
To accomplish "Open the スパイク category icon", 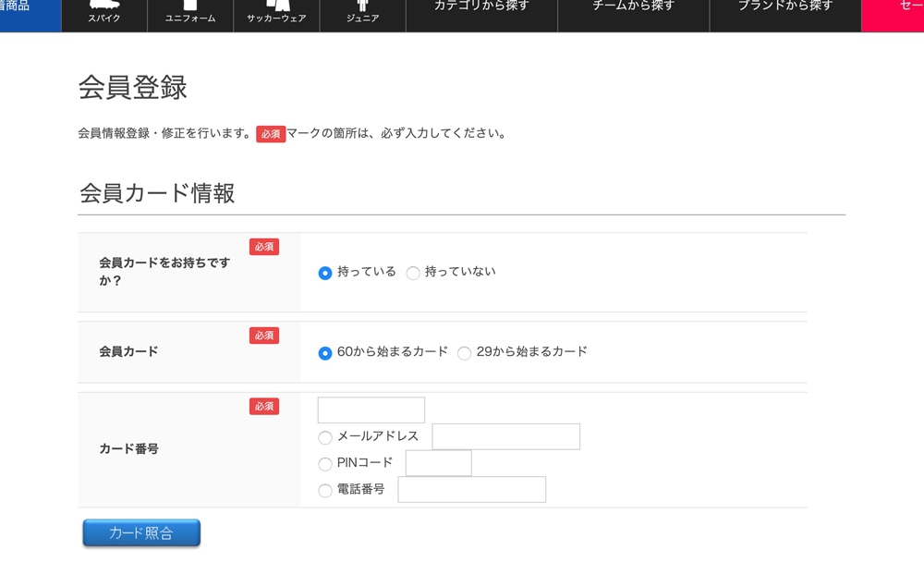I will click(104, 13).
